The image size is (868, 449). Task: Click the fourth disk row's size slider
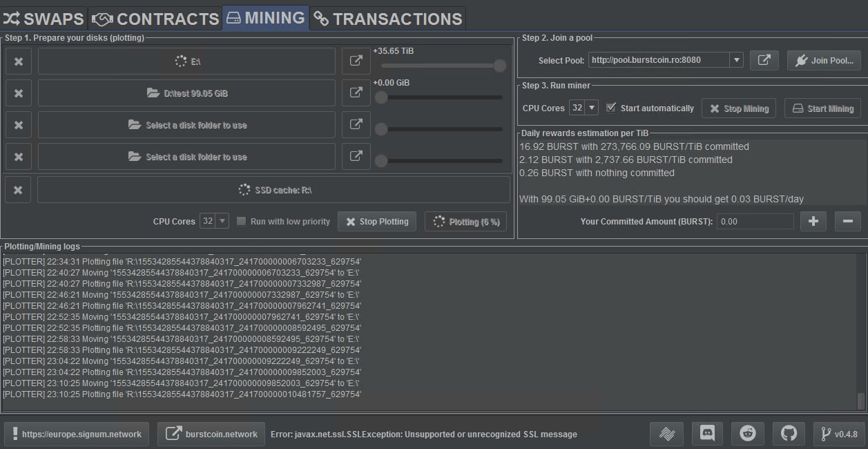click(x=441, y=161)
